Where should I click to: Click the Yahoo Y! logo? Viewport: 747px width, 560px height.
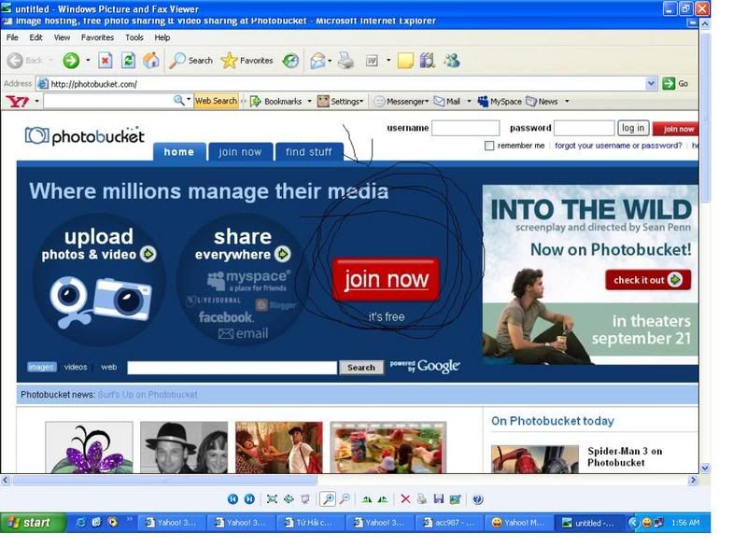18,102
